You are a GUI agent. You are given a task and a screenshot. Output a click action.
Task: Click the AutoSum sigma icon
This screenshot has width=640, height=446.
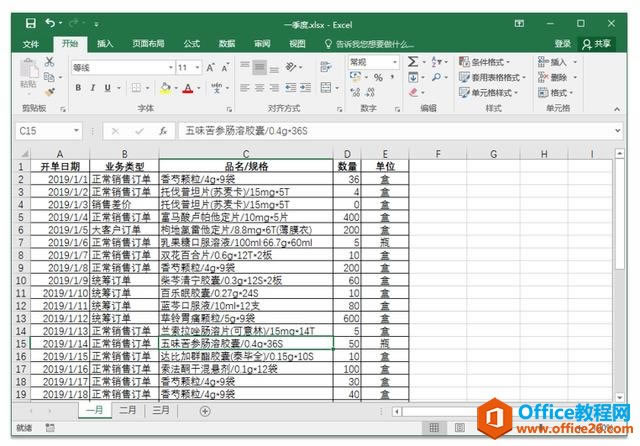(413, 62)
